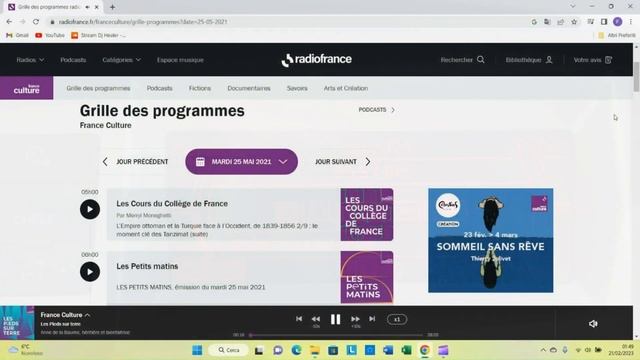Click the browser address bar
This screenshot has height=360, width=640.
tap(286, 22)
